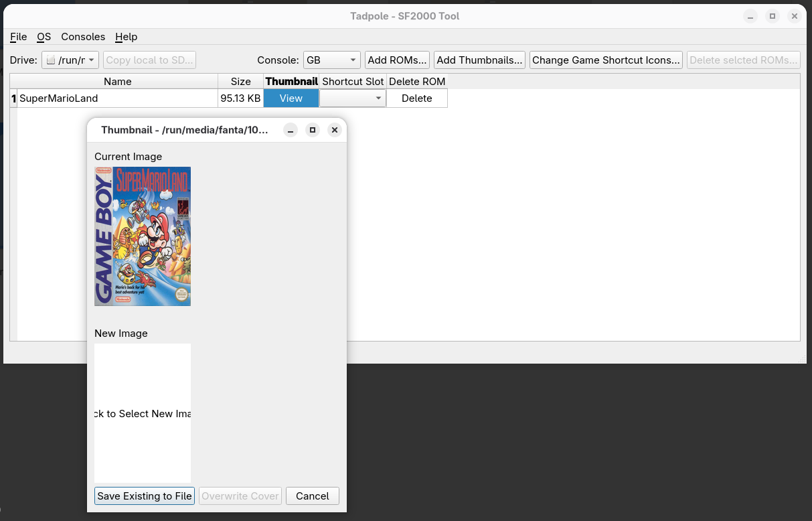
Task: Click the Add Thumbnails button
Action: pyautogui.click(x=479, y=60)
